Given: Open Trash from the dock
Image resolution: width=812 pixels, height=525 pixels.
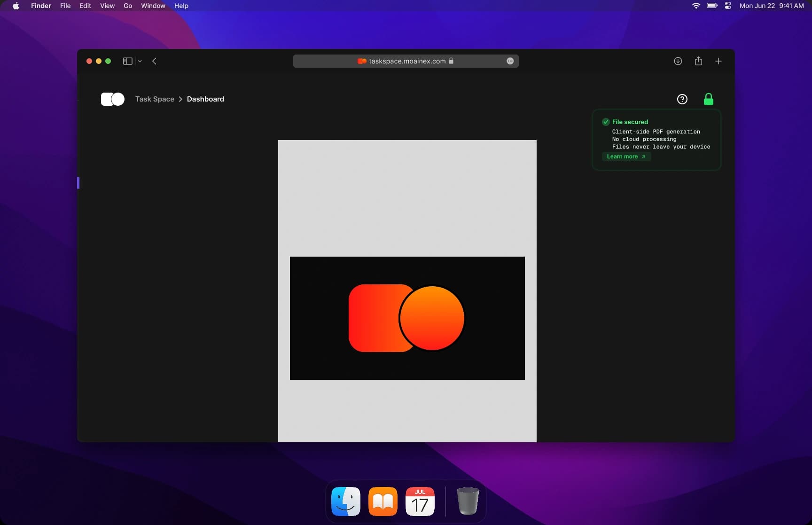Looking at the screenshot, I should point(468,501).
